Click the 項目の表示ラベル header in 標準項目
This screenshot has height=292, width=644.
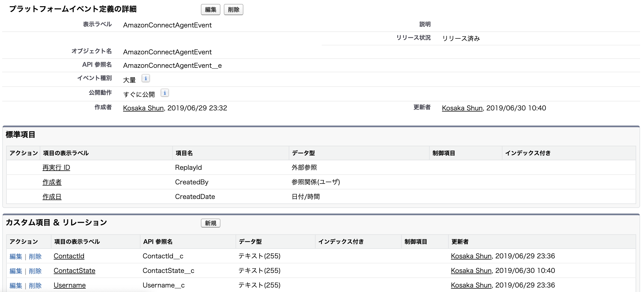66,153
